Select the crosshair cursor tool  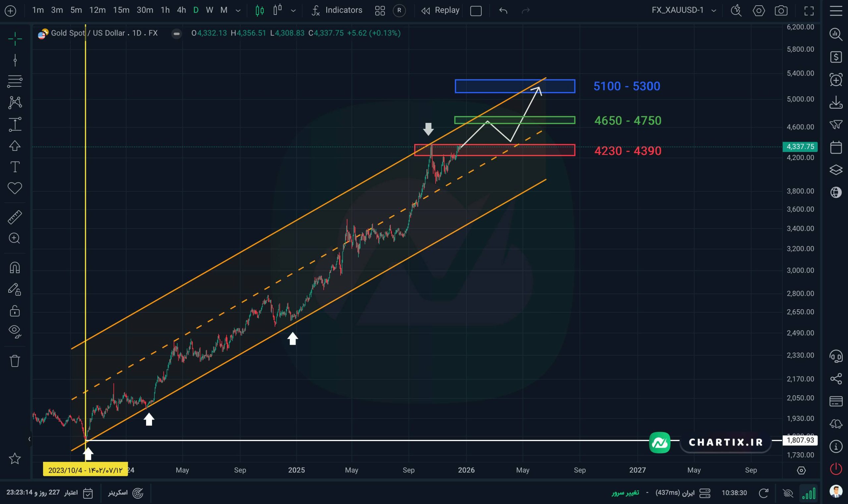(15, 39)
